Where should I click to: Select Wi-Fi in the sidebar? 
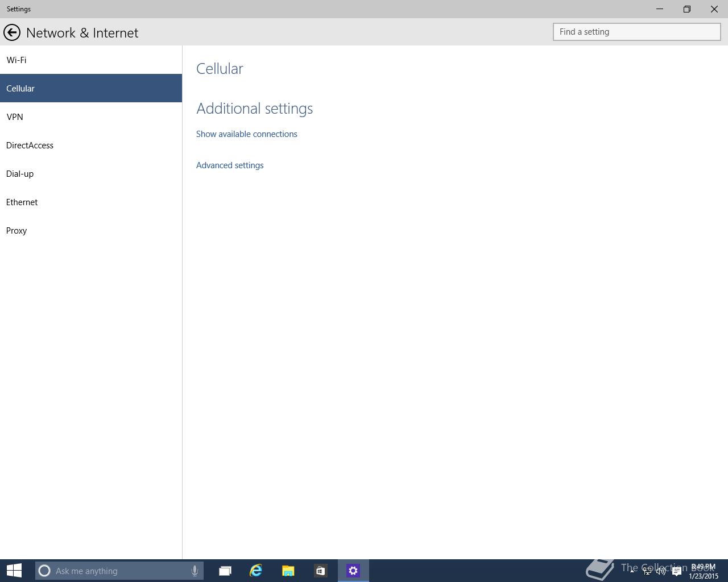point(91,60)
